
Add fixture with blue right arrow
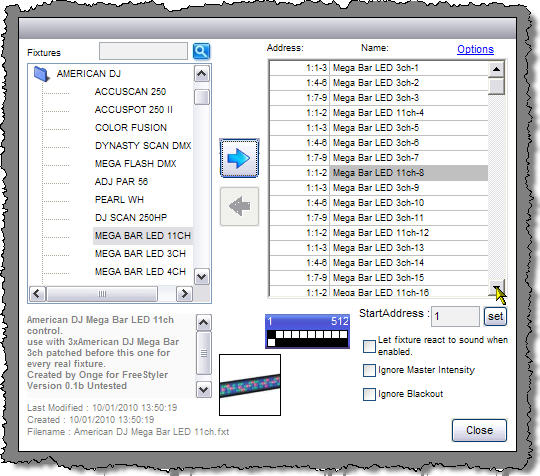(x=239, y=158)
